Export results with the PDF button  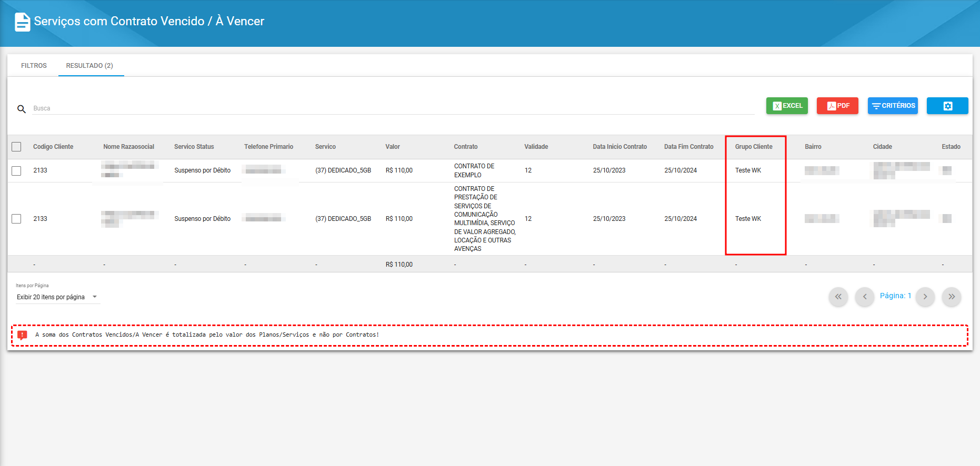coord(837,106)
